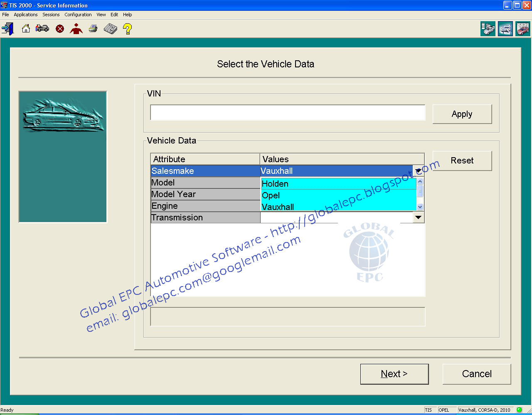
Task: Choose Holden from the salesmake list
Action: (x=339, y=184)
